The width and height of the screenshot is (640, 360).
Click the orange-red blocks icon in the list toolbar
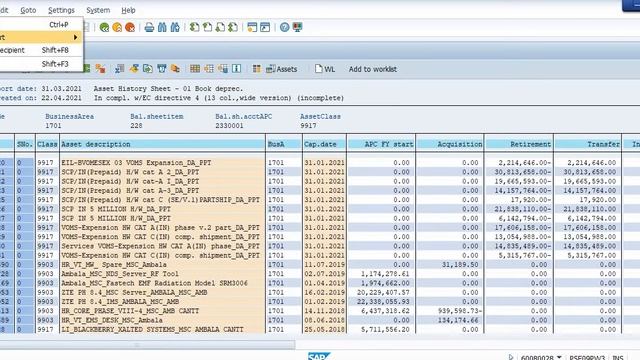tap(100, 69)
